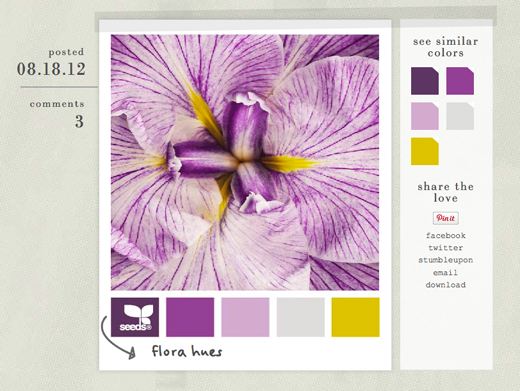Click the share the love heading
The width and height of the screenshot is (520, 391).
[446, 192]
